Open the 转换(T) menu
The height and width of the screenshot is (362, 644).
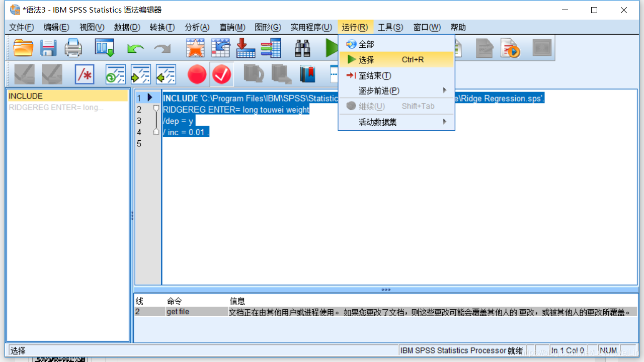click(x=162, y=27)
